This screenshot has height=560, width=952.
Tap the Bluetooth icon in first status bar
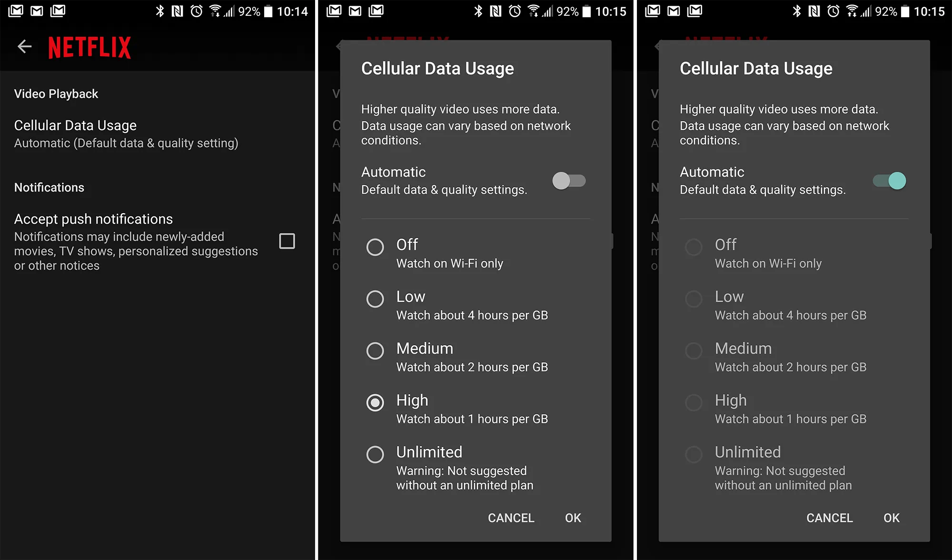(160, 11)
